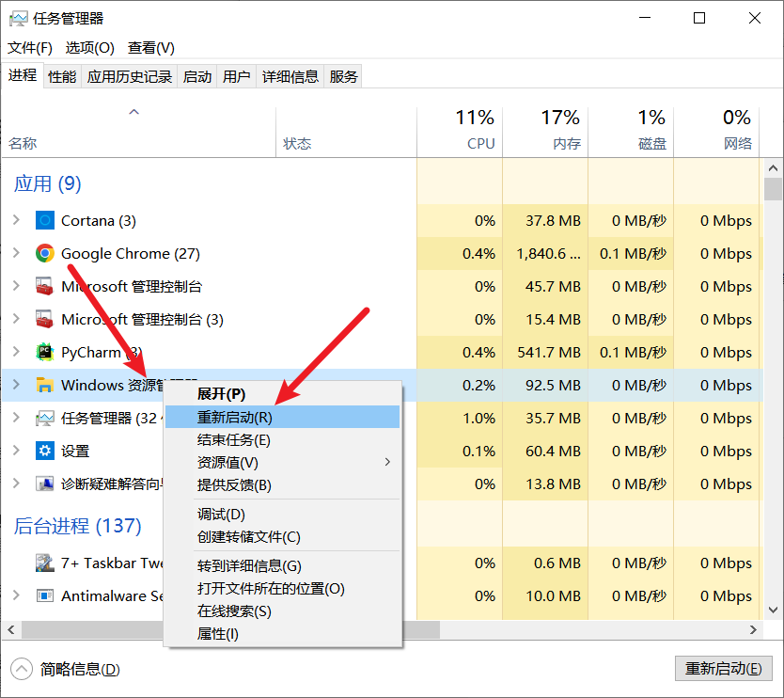This screenshot has width=784, height=698.
Task: Switch to the 详细信息 tab
Action: coord(290,76)
